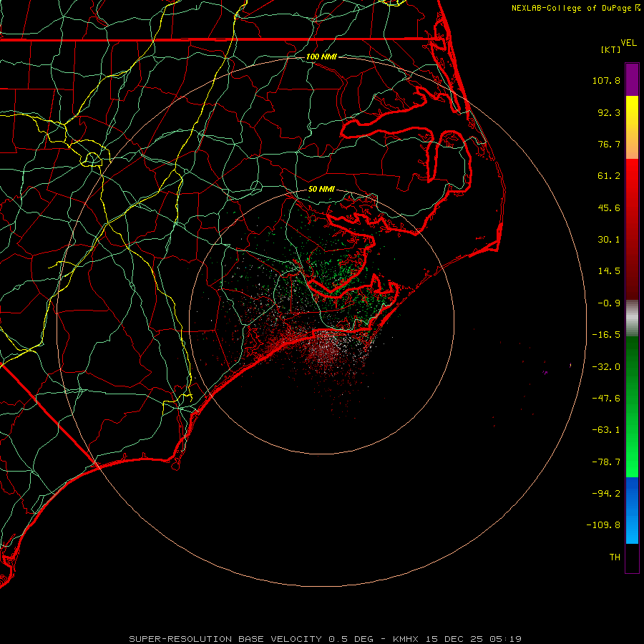Screen dimensions: 644x644
Task: Click the 50 NMI range ring label
Action: click(x=321, y=190)
